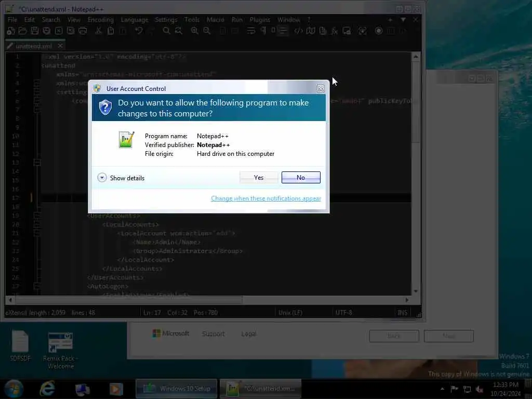Click the Copy toolbar icon
The image size is (532, 399).
coord(111,31)
